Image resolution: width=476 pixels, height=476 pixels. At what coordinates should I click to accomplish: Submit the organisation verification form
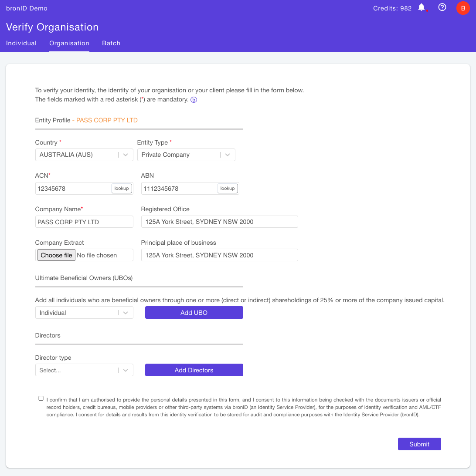click(419, 444)
